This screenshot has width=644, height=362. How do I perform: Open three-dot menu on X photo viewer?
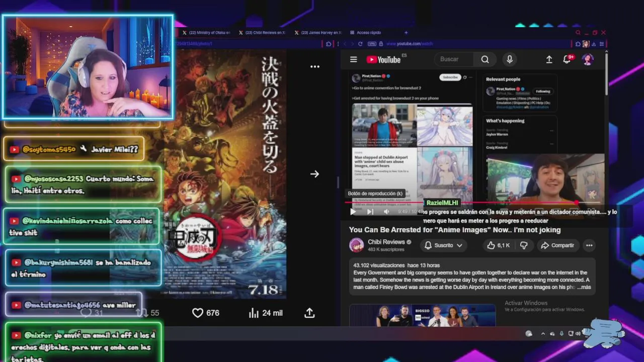[x=315, y=66]
